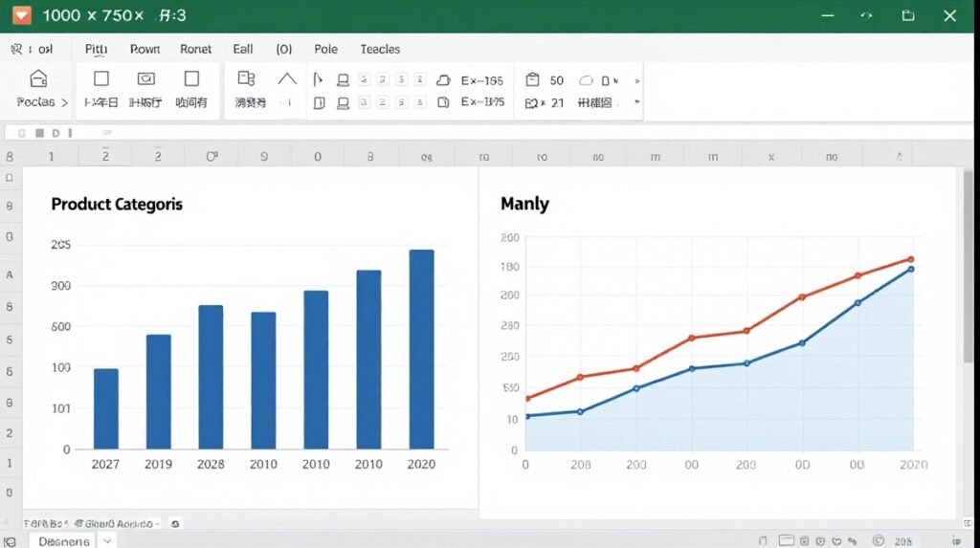Viewport: 980px width, 548px height.
Task: Select column header 'x'
Action: [771, 157]
